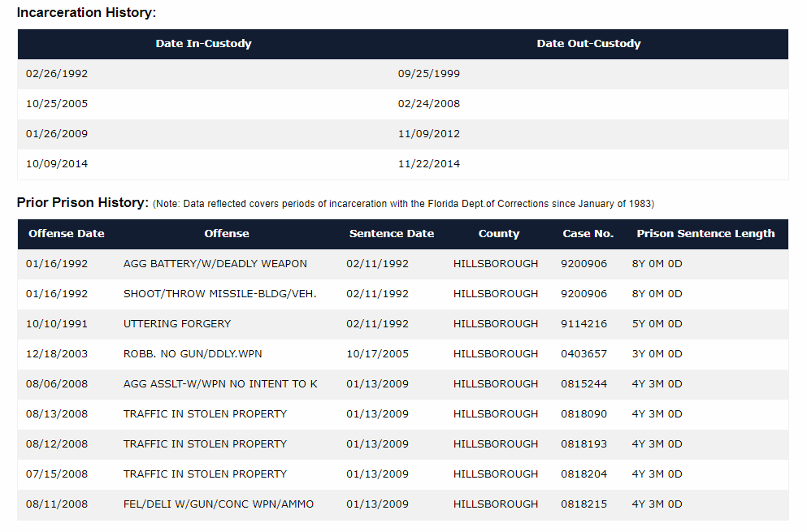Click case number 0403657
807x532 pixels.
point(584,354)
